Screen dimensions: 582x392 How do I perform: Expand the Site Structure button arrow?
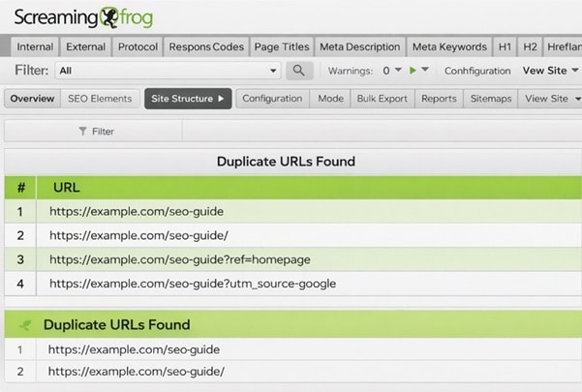[x=221, y=99]
